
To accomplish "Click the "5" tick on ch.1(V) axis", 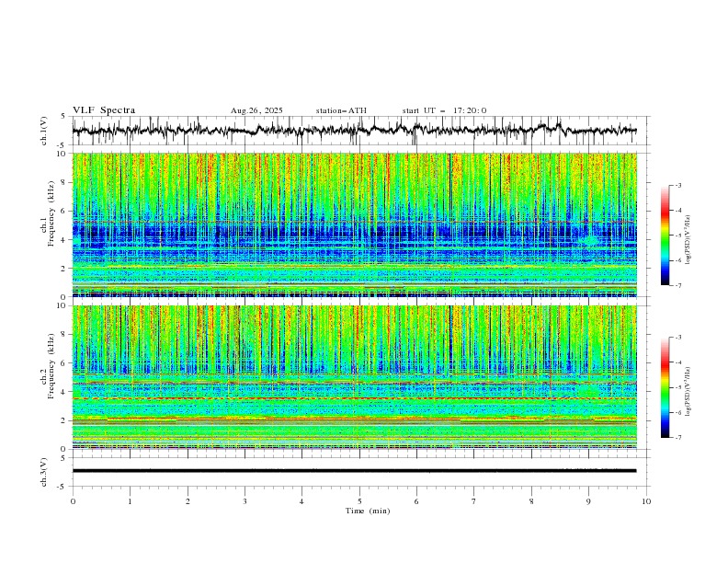I will point(64,117).
